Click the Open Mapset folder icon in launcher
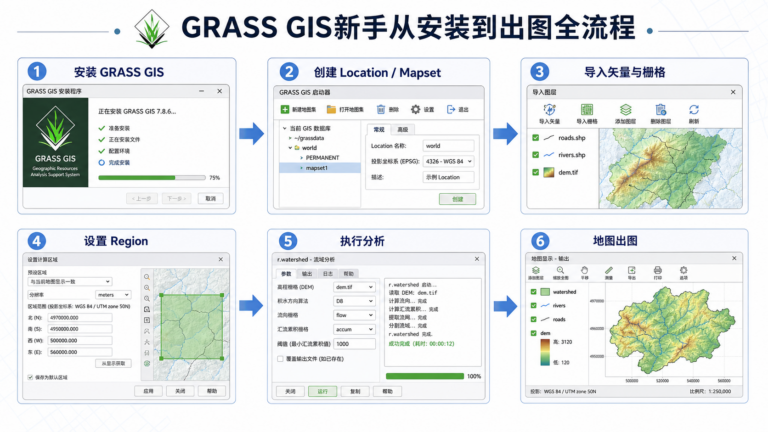Viewport: 768px width, 432px height. click(331, 109)
